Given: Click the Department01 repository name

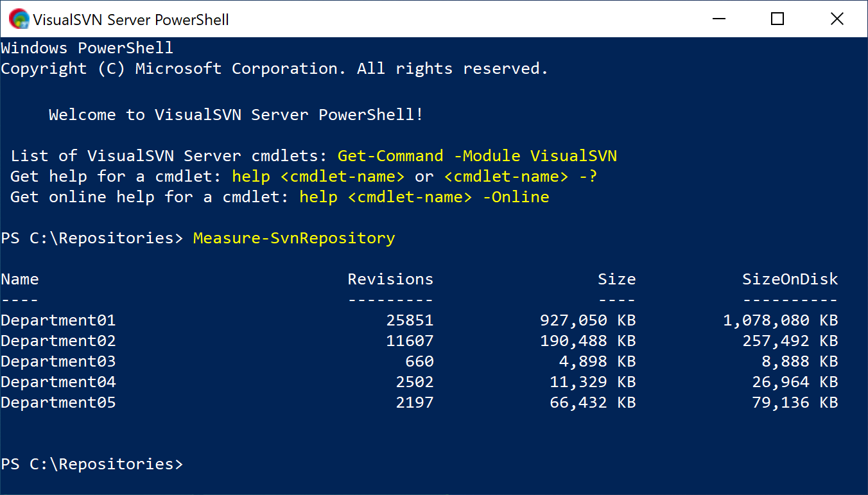Looking at the screenshot, I should tap(58, 320).
